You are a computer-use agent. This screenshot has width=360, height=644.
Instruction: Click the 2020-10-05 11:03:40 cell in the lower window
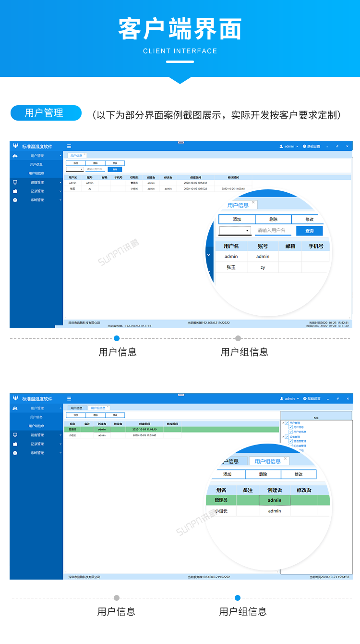click(x=144, y=435)
